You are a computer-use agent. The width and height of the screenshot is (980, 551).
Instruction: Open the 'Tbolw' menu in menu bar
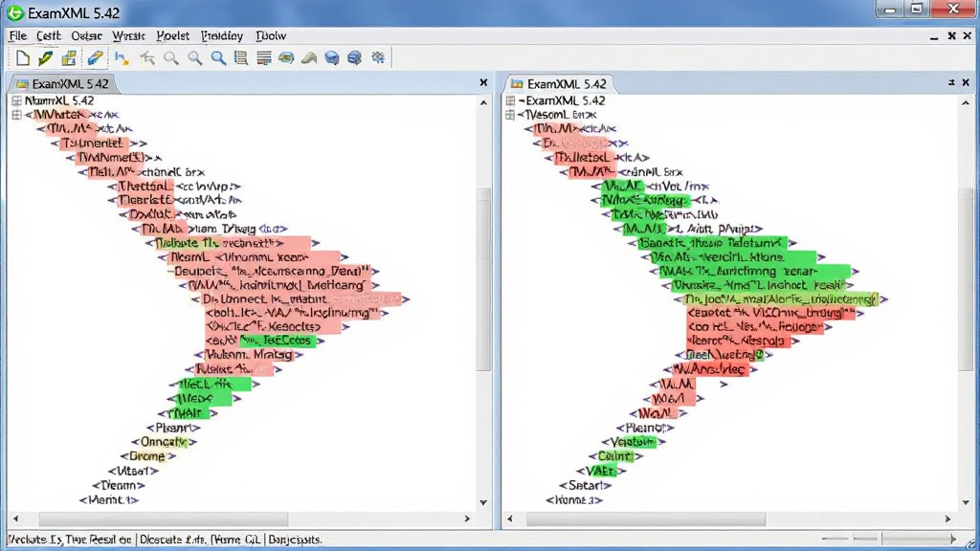(271, 35)
